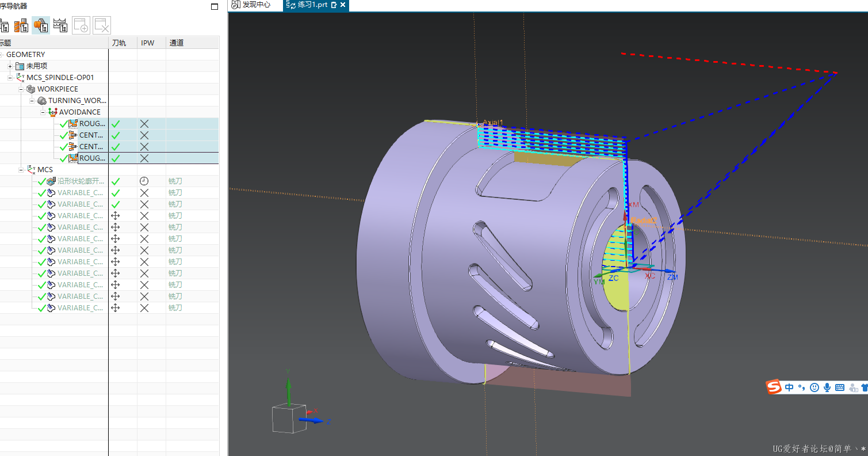868x456 pixels.
Task: Switch to Machining Method view icon
Action: pos(60,25)
